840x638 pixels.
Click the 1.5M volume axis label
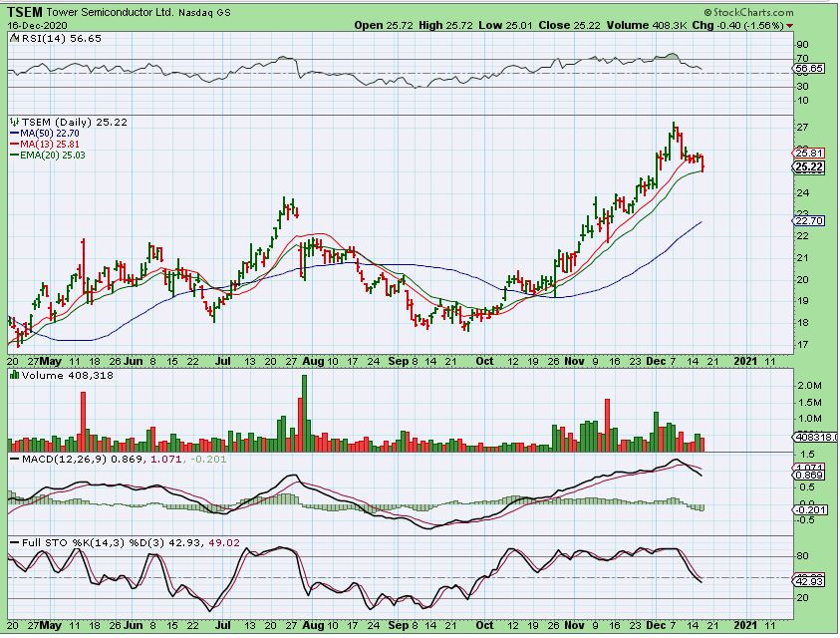click(809, 403)
